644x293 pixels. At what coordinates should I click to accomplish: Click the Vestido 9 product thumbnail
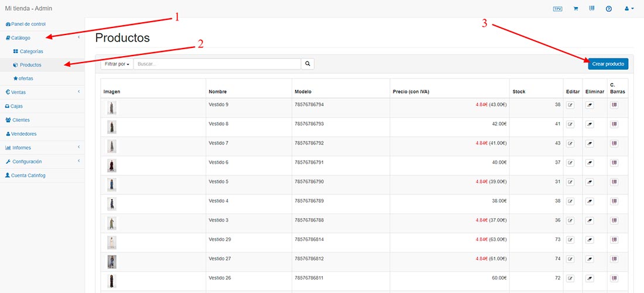coord(112,108)
